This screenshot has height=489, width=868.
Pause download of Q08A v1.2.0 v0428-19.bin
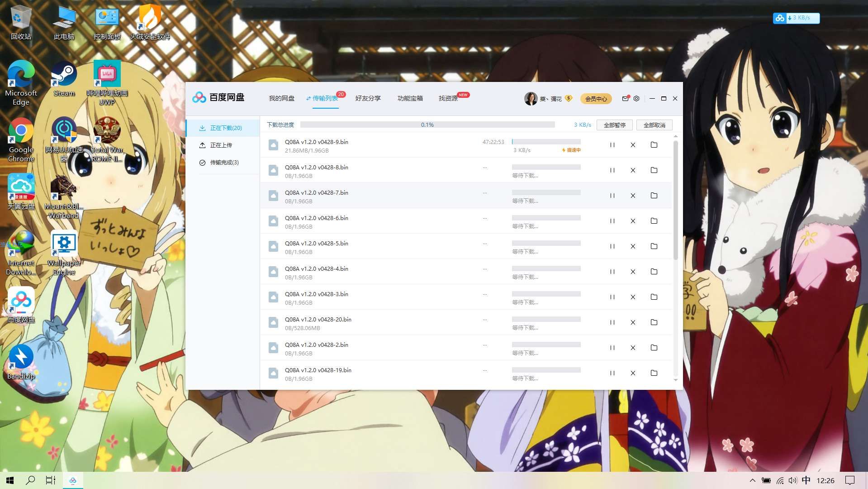(x=612, y=373)
